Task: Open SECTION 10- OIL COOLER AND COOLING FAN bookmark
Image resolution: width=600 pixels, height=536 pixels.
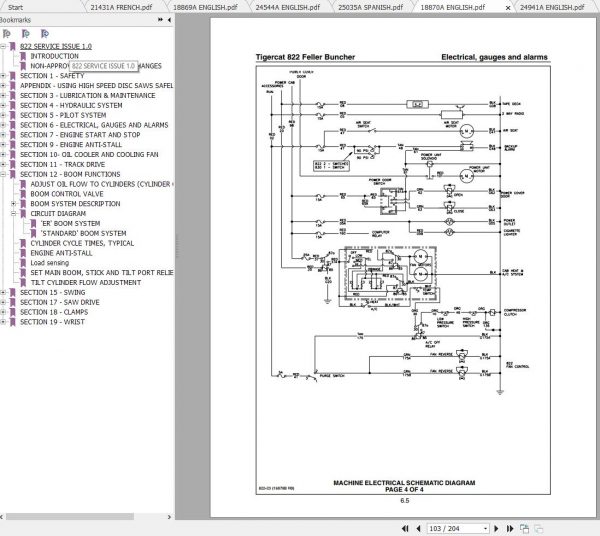Action: point(89,155)
